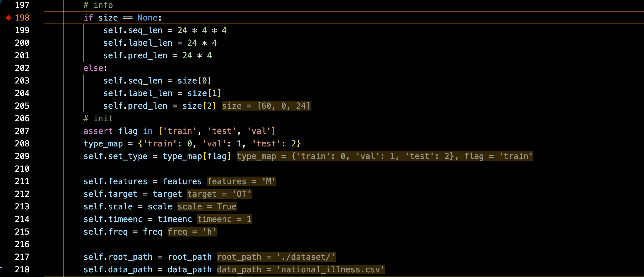
Task: Place cursor in the '# init' comment
Action: pos(98,119)
